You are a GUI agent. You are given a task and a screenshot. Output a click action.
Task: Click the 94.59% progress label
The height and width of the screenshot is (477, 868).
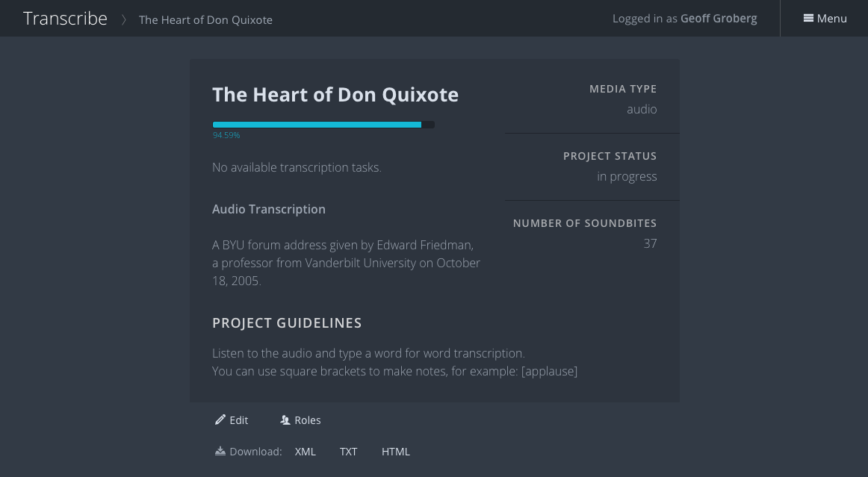pyautogui.click(x=226, y=136)
